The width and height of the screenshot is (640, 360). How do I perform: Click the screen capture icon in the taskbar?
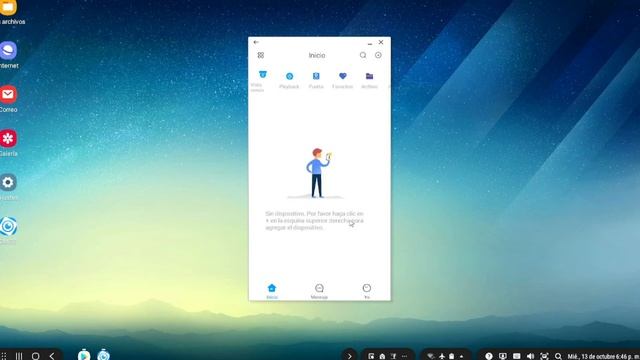pos(544,356)
